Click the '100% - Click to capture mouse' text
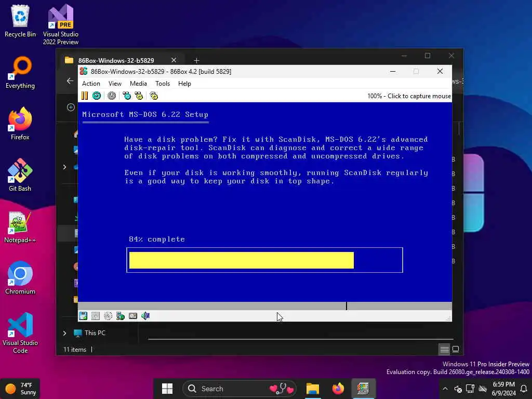 [x=409, y=96]
